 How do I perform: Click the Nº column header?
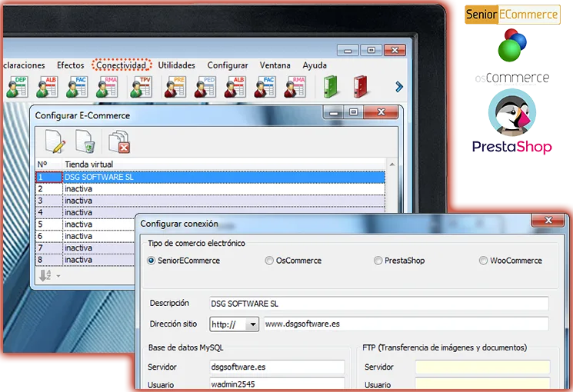pos(48,164)
